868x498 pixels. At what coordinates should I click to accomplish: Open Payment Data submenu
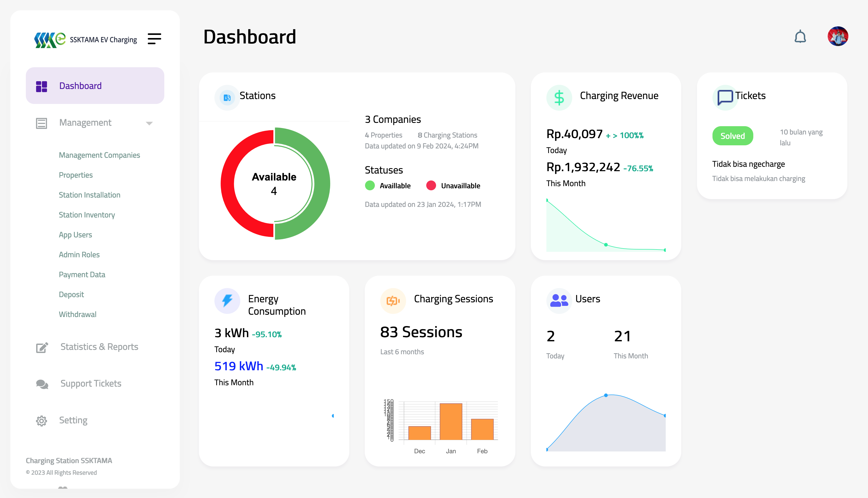pos(82,274)
